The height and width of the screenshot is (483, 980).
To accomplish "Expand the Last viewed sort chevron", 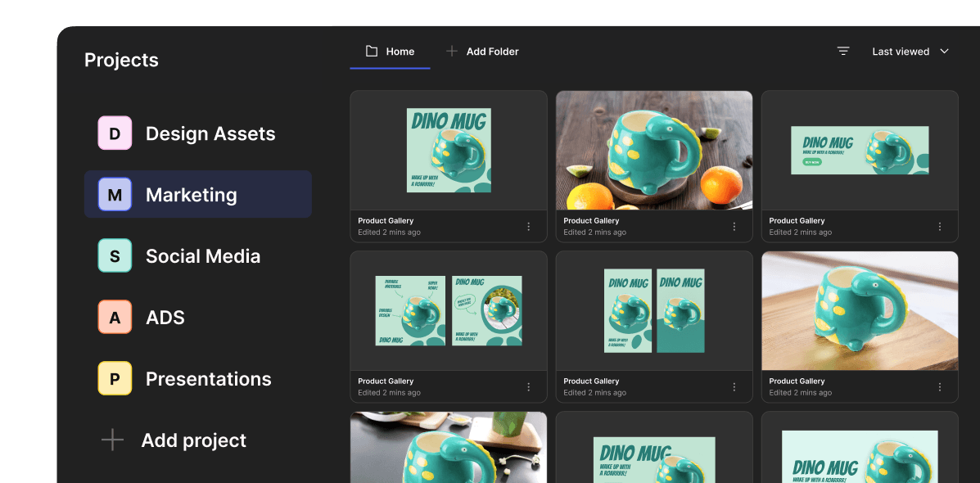I will point(944,52).
